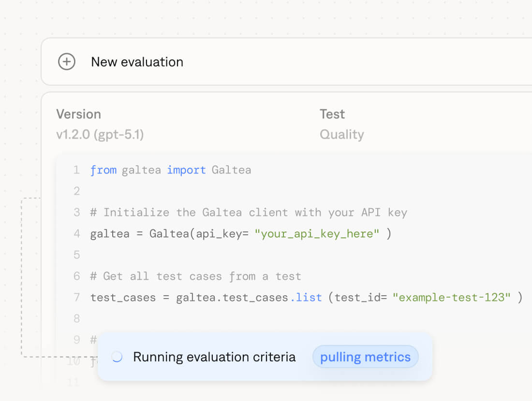
Task: Click the test_cases variable on line 7
Action: 123,298
